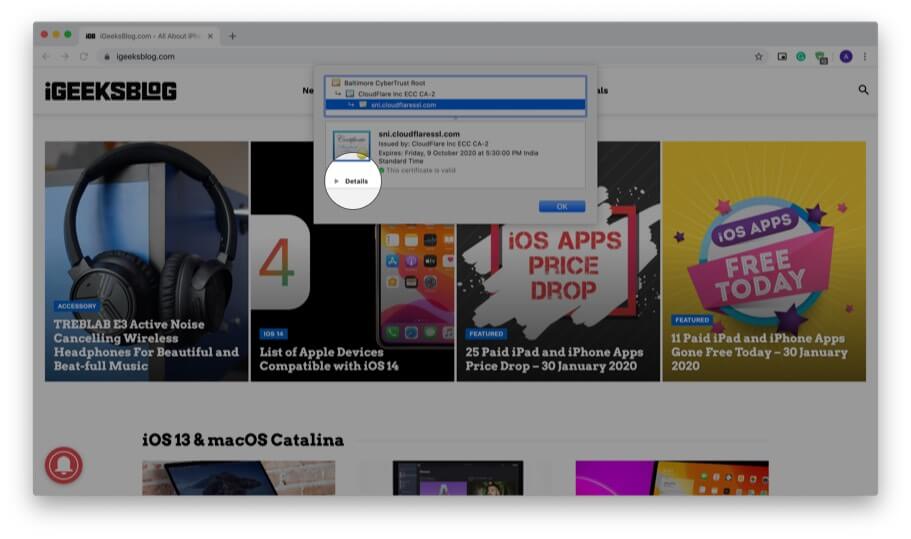Click the Baltimore CyberTrust Root certificate icon
Viewport: 911px width, 539px height.
(x=336, y=82)
